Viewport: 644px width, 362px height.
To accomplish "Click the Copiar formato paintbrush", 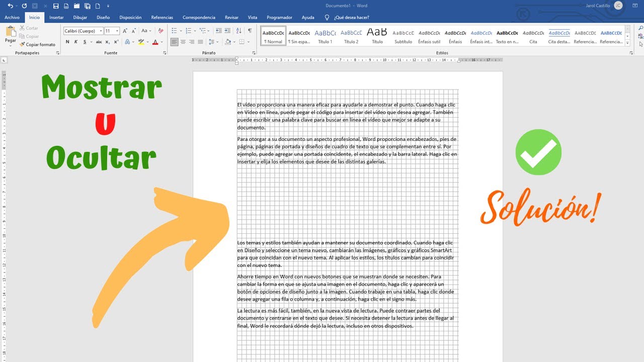I will [x=37, y=45].
